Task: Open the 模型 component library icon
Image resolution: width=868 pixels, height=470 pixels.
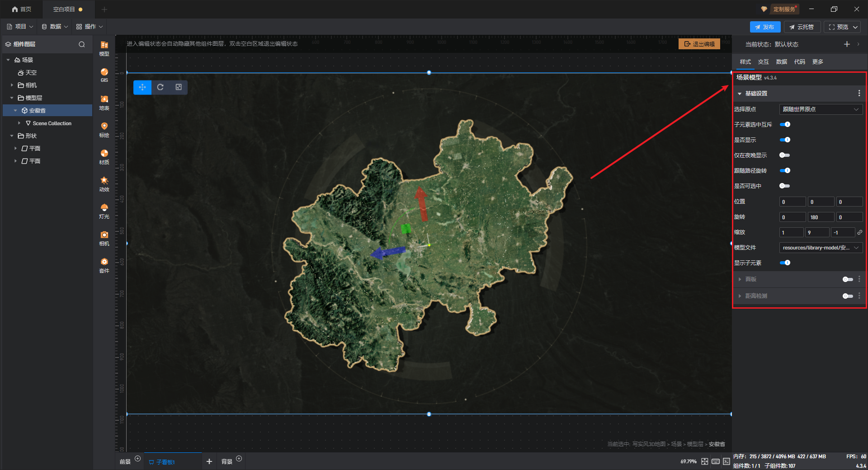Action: tap(104, 47)
